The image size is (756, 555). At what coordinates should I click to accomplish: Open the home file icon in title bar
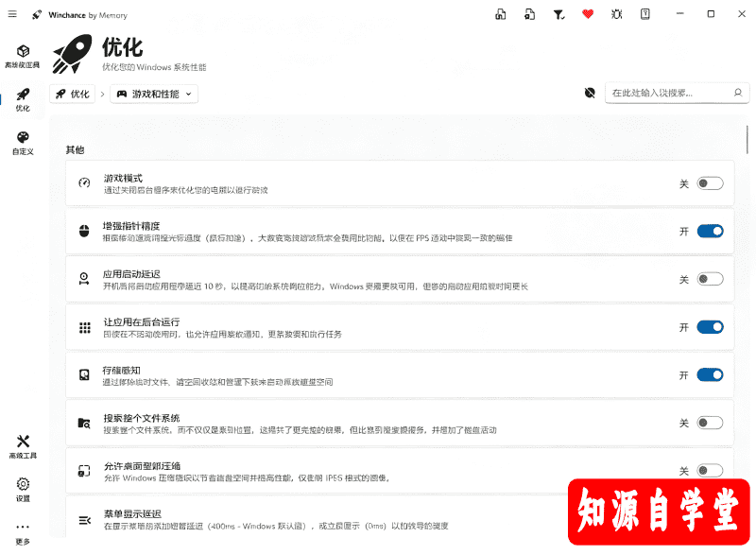tap(501, 14)
